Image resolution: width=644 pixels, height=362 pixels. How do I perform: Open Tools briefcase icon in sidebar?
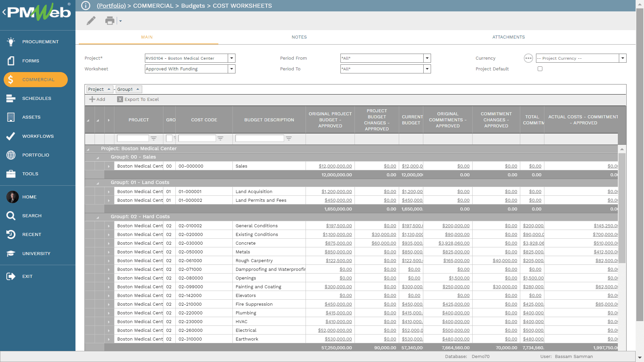pyautogui.click(x=11, y=174)
